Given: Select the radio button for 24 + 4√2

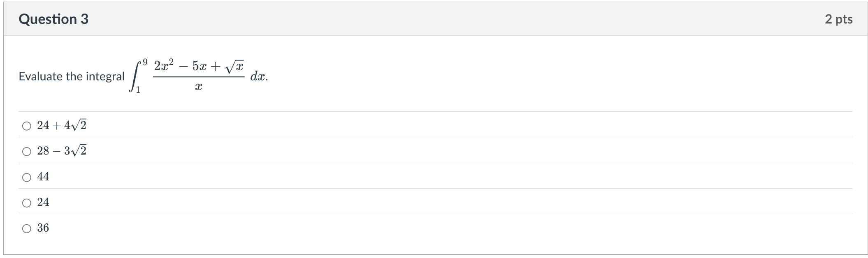Looking at the screenshot, I should pos(27,126).
